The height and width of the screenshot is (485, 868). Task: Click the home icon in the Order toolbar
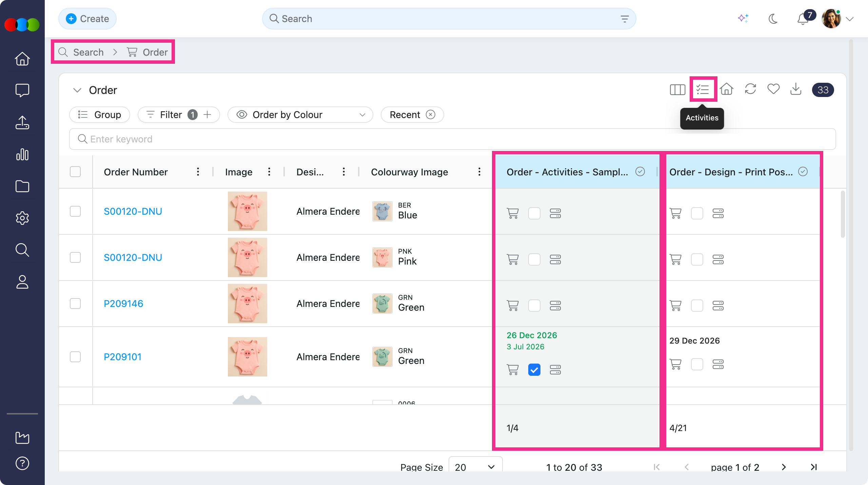click(727, 89)
